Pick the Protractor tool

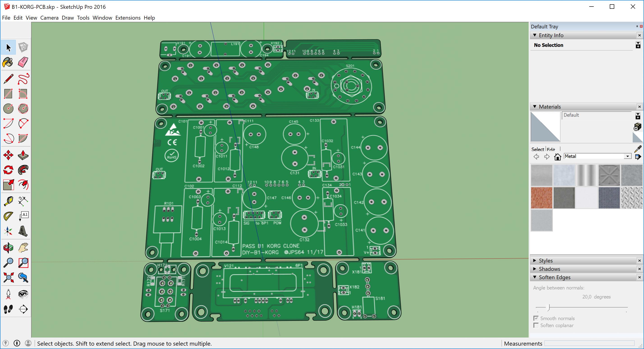(x=8, y=216)
